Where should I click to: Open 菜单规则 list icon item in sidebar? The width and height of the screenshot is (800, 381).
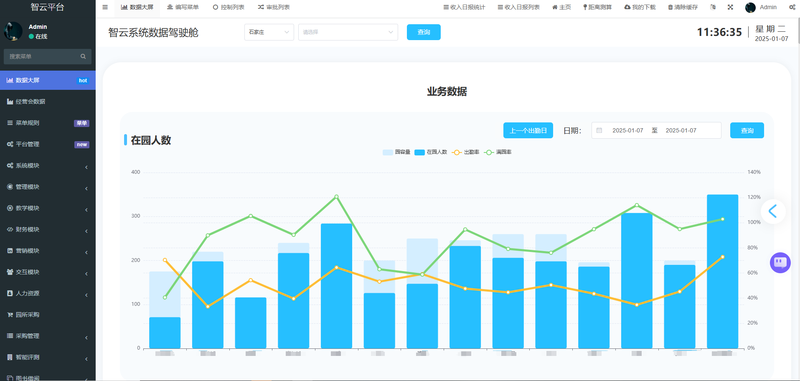click(x=47, y=123)
